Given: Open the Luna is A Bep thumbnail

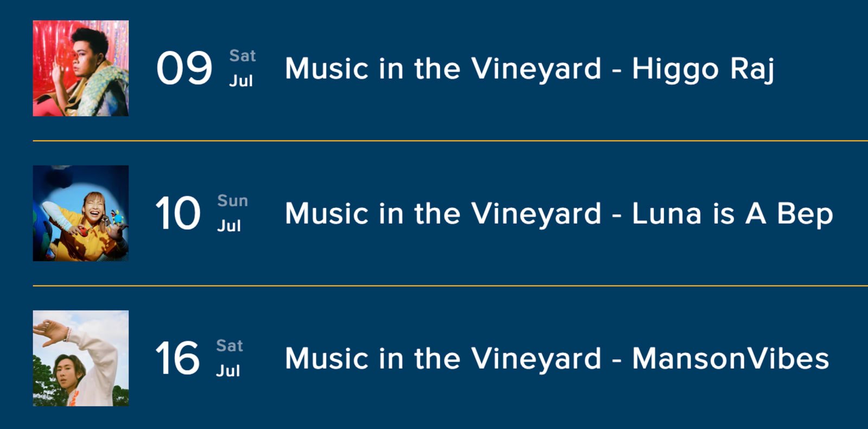Looking at the screenshot, I should (81, 213).
